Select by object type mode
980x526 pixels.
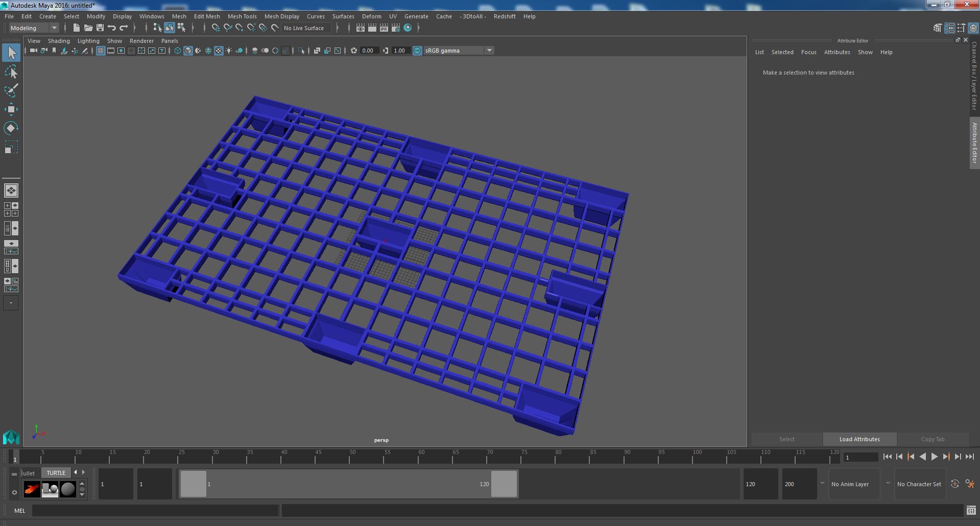pyautogui.click(x=169, y=28)
